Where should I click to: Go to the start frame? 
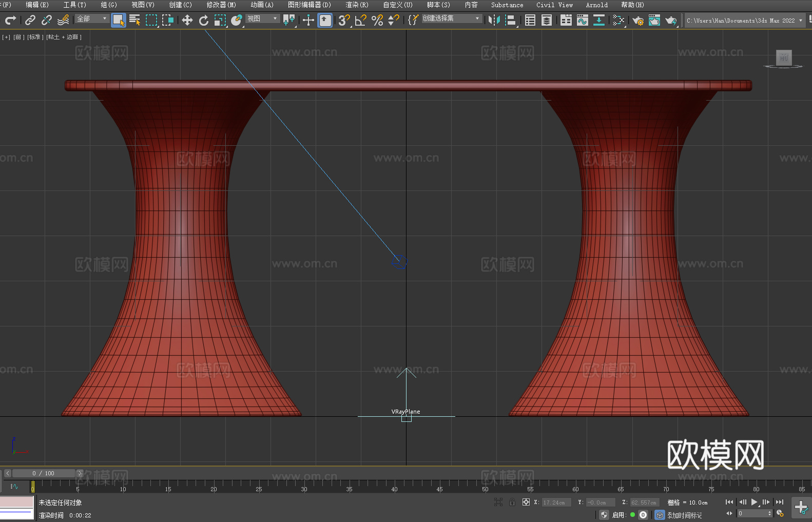click(729, 502)
